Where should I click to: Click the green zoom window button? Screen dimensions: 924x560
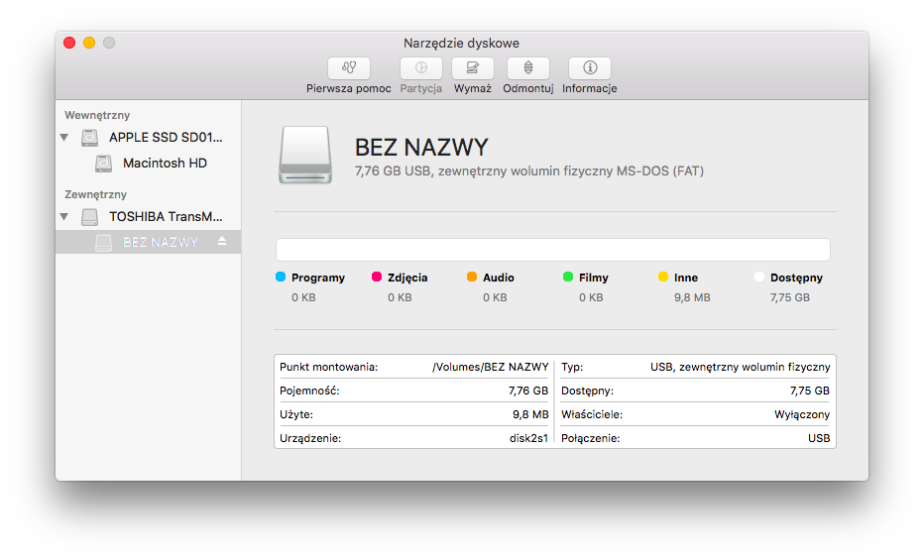tap(109, 43)
